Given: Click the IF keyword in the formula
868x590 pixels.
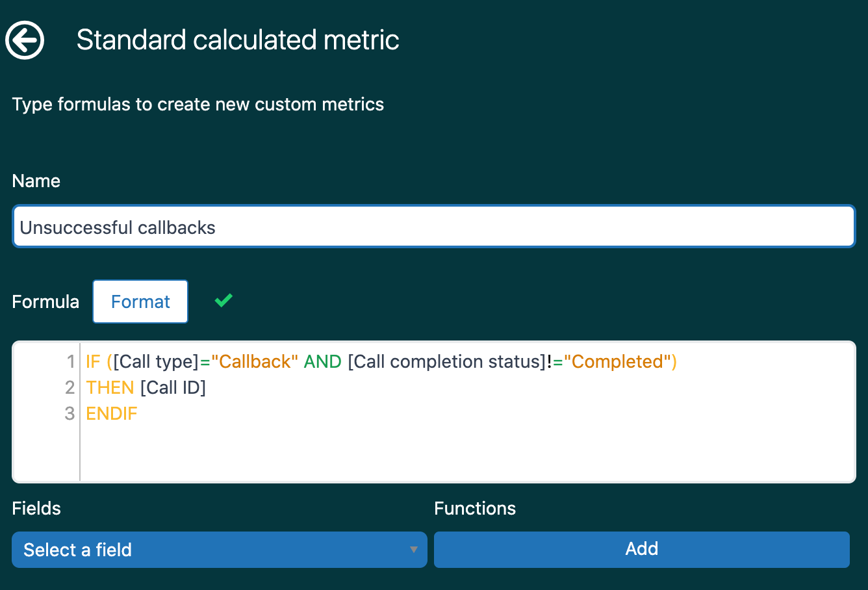Looking at the screenshot, I should click(x=93, y=362).
